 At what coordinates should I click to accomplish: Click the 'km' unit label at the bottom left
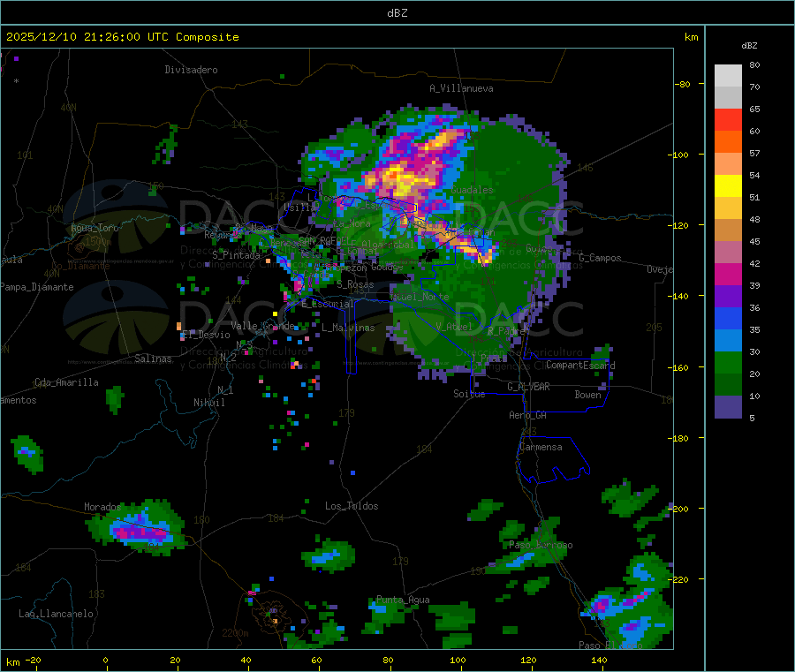tap(12, 662)
